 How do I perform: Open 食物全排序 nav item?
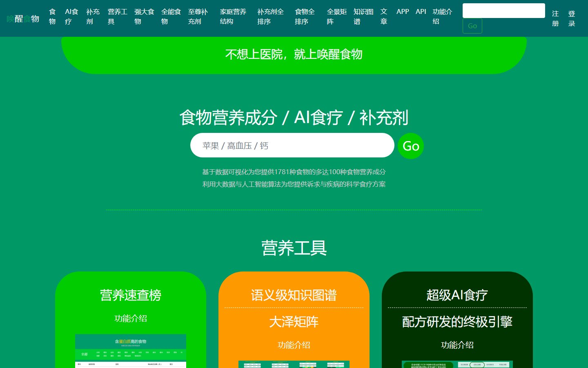305,17
